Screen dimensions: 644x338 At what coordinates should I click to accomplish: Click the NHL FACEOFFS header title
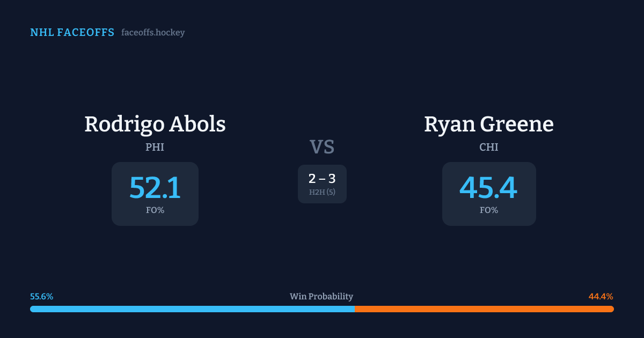point(72,33)
